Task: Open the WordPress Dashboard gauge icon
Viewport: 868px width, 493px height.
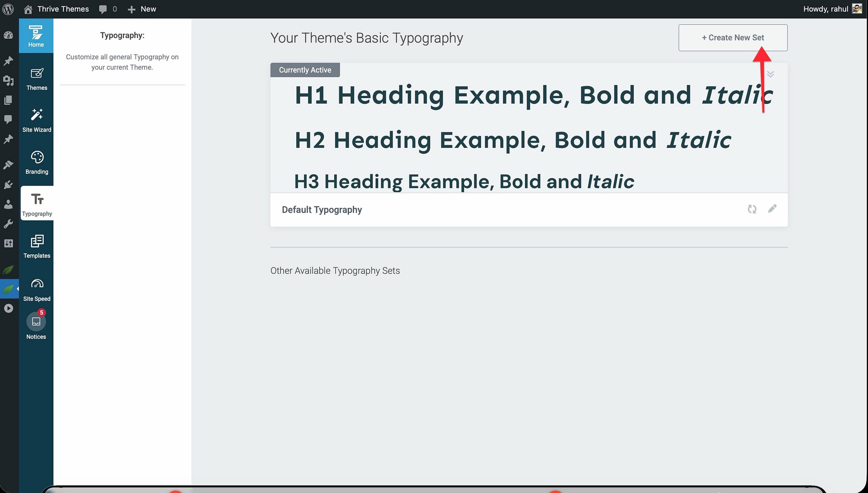Action: [8, 35]
